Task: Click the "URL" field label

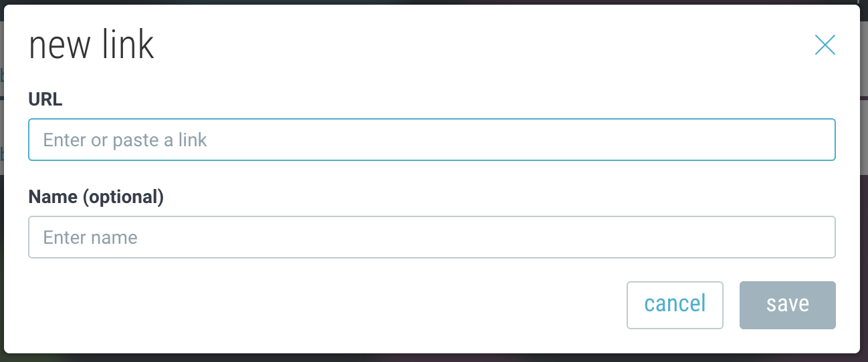Action: click(x=45, y=100)
